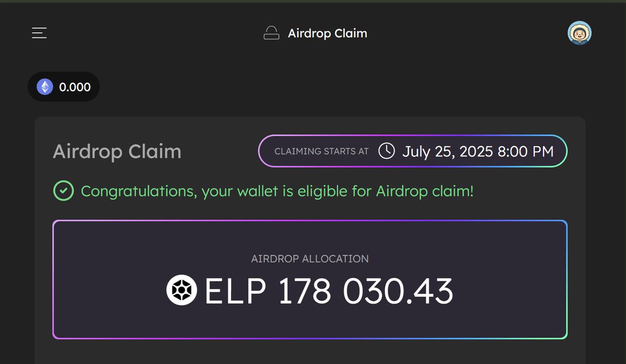Click the CLAIMING STARTS AT label
The height and width of the screenshot is (364, 626).
(321, 151)
